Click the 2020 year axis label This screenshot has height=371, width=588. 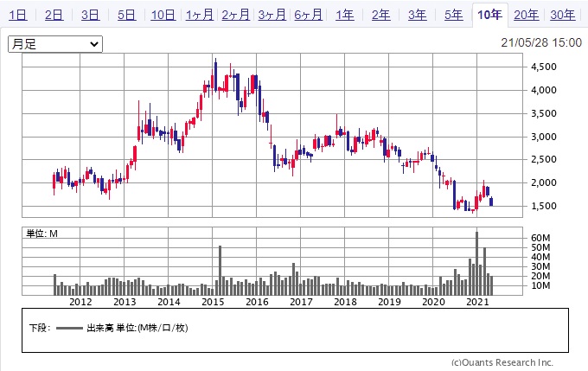coord(433,302)
